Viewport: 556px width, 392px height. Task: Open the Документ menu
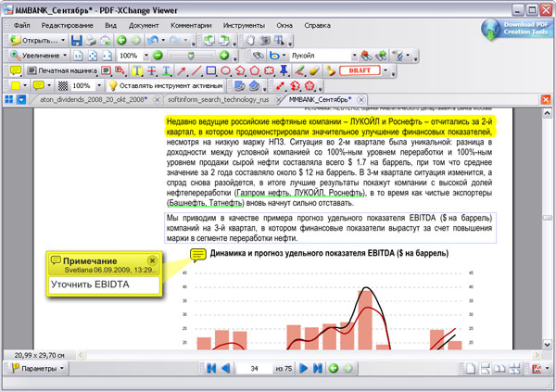click(144, 26)
